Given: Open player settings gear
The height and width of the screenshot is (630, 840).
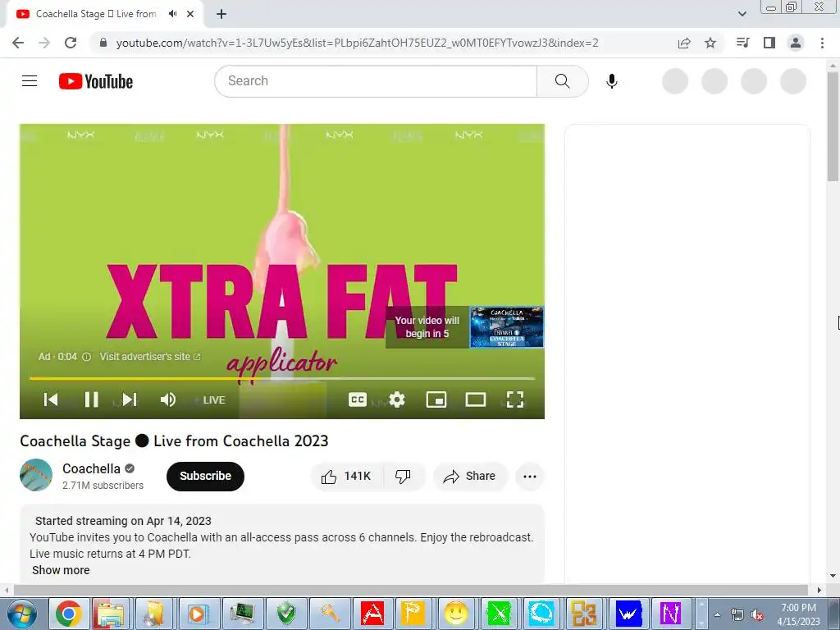Looking at the screenshot, I should click(397, 399).
